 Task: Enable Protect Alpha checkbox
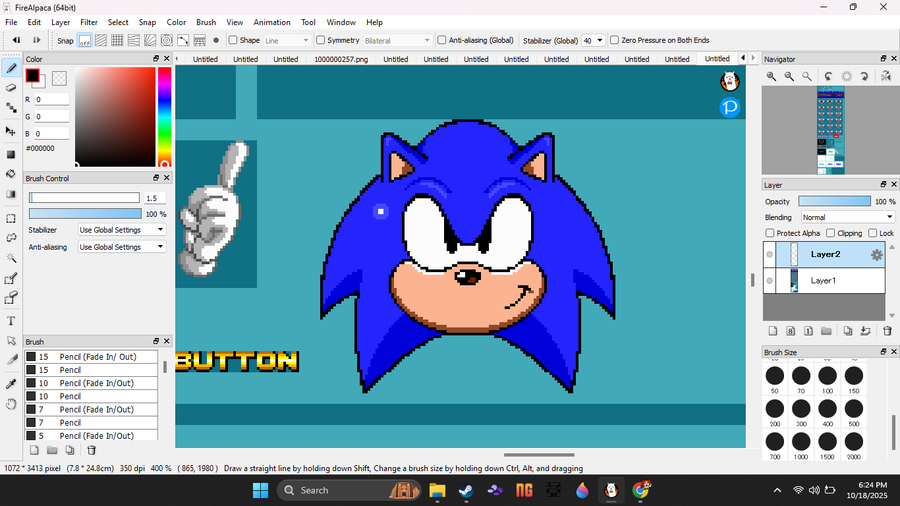pyautogui.click(x=770, y=233)
